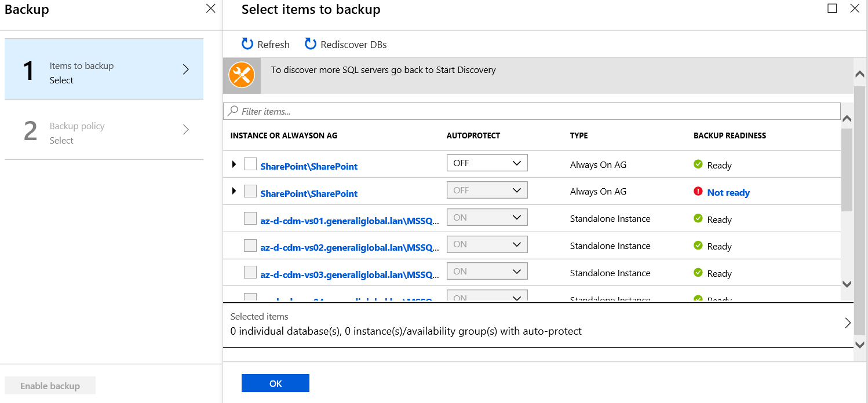Open Autoprotect dropdown for Ready SharePoint row
The height and width of the screenshot is (403, 868).
click(x=487, y=163)
